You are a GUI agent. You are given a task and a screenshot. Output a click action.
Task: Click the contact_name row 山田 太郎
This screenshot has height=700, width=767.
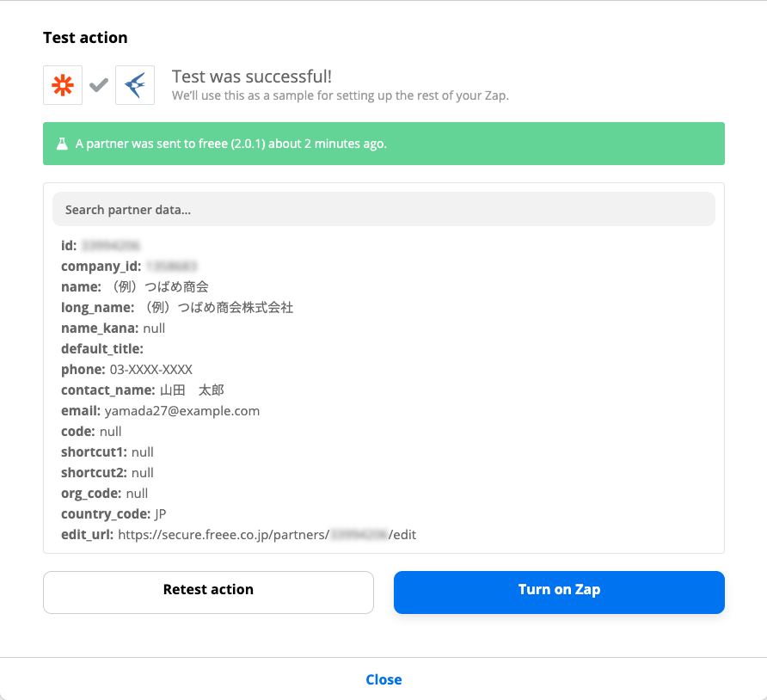coord(143,390)
